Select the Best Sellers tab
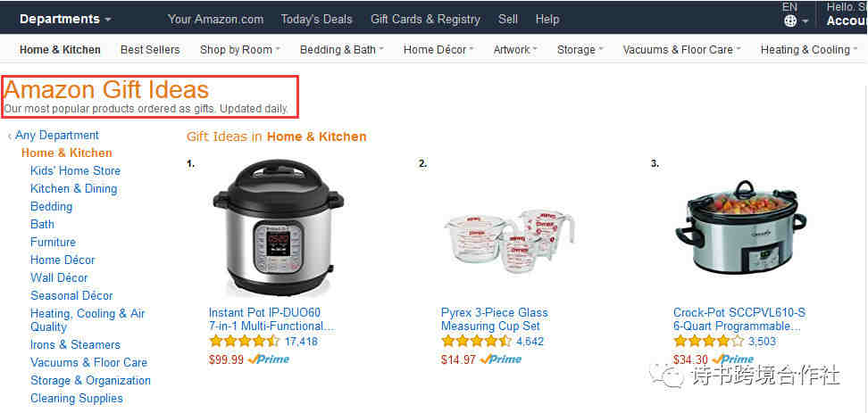The height and width of the screenshot is (413, 868). tap(150, 50)
